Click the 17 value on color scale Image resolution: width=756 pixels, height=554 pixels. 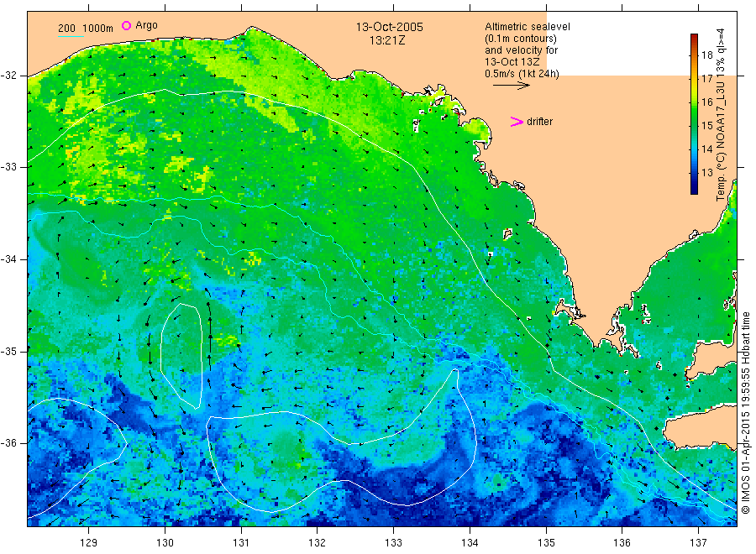[x=706, y=79]
